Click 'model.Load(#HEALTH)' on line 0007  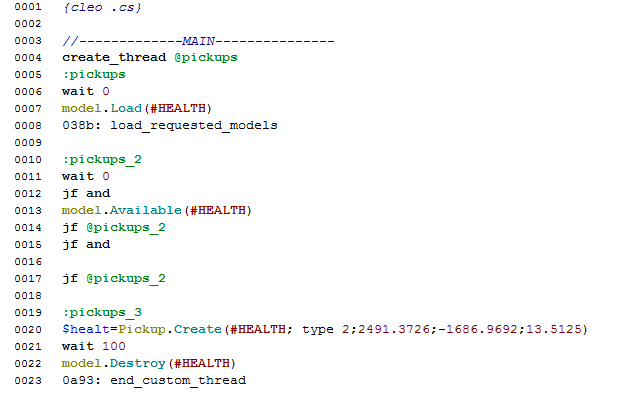[x=137, y=109]
